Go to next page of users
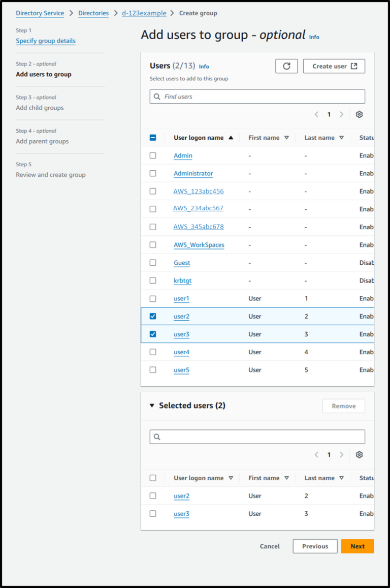 coord(341,114)
